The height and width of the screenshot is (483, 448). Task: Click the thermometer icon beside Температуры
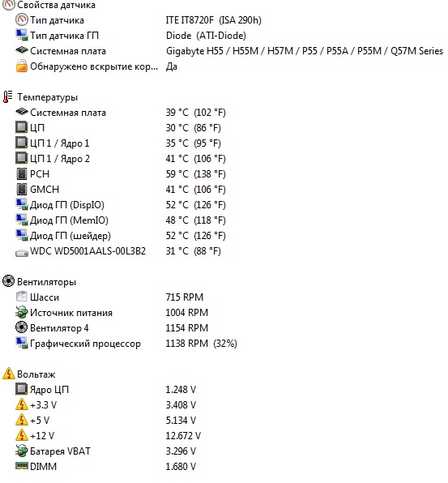point(8,96)
